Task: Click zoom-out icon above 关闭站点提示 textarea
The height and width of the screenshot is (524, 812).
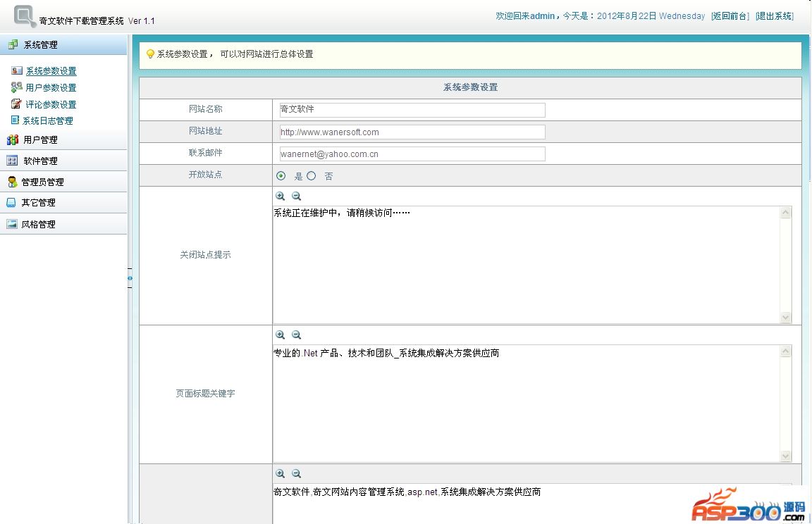Action: [x=297, y=196]
